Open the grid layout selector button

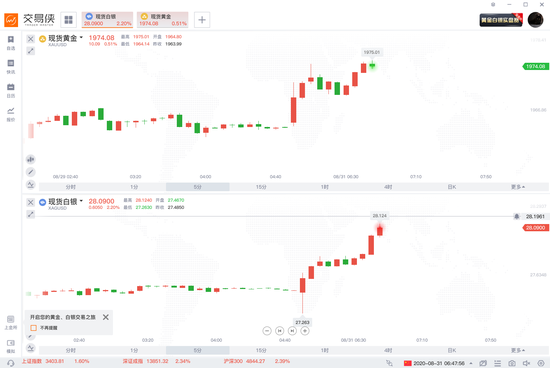click(68, 20)
